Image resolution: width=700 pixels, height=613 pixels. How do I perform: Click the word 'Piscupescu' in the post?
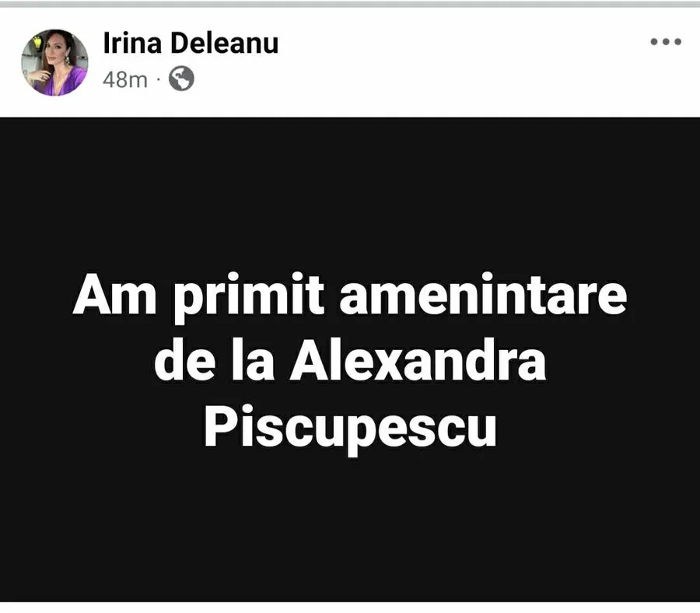[351, 428]
